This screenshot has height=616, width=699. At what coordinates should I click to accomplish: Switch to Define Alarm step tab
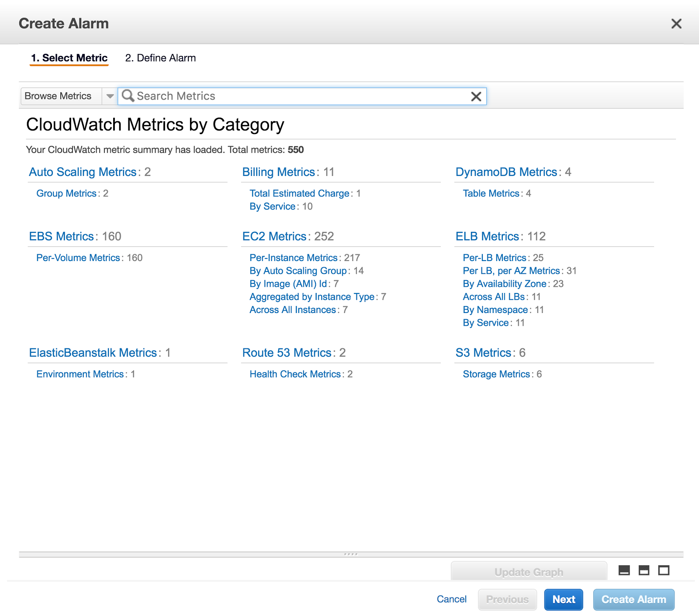pyautogui.click(x=160, y=58)
